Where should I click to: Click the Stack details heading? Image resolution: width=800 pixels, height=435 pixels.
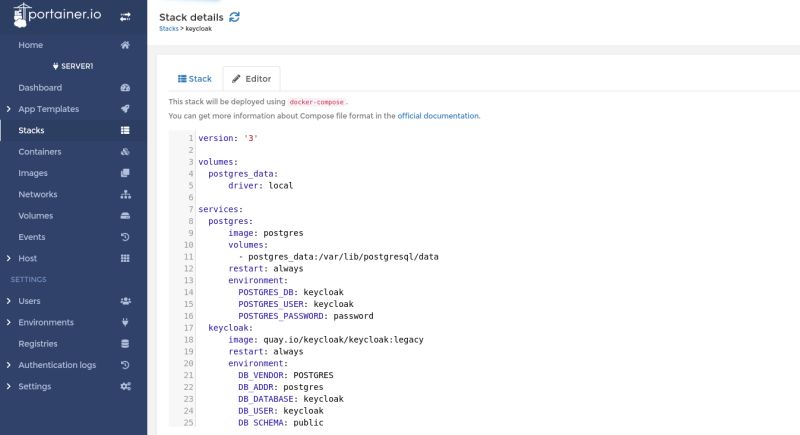tap(191, 17)
